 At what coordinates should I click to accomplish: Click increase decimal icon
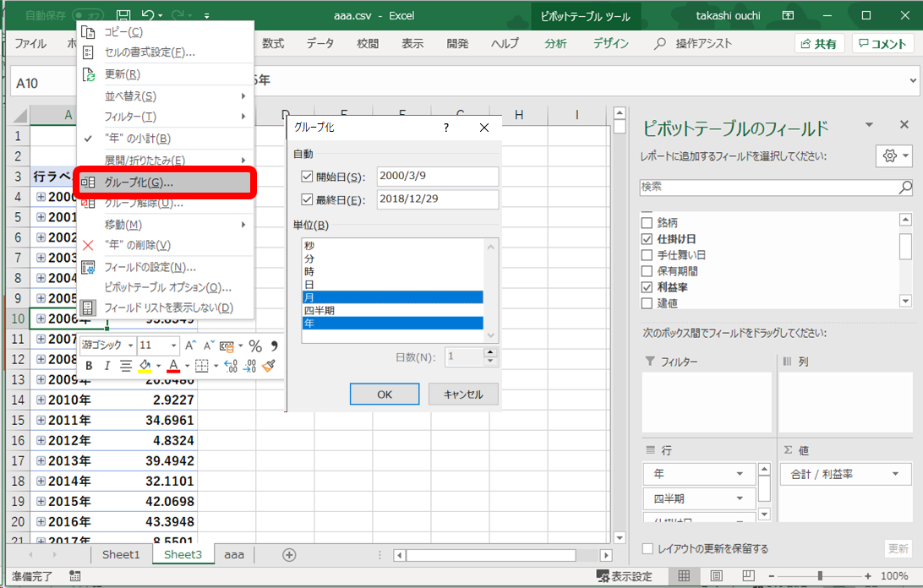232,366
